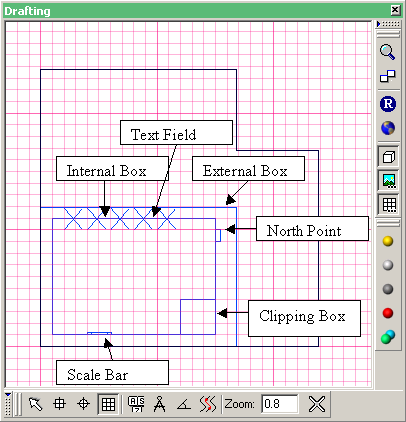Select the yellow sphere
This screenshot has width=406, height=422.
click(388, 241)
